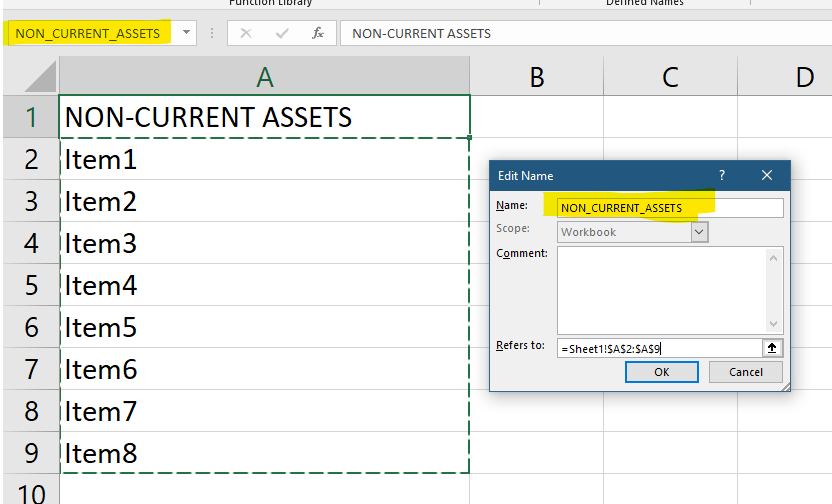Select row 2 header
Viewport: 832px width, 504px height.
pyautogui.click(x=31, y=159)
